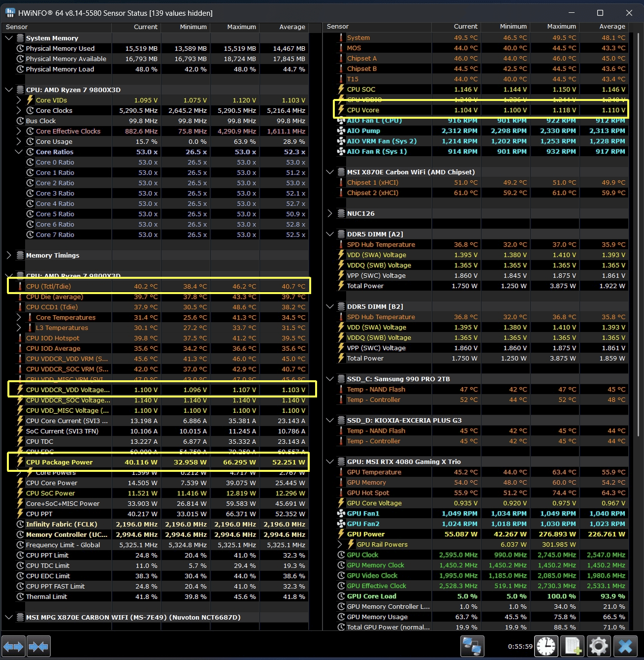Expand the NUC126 section
The image size is (644, 660).
[330, 213]
